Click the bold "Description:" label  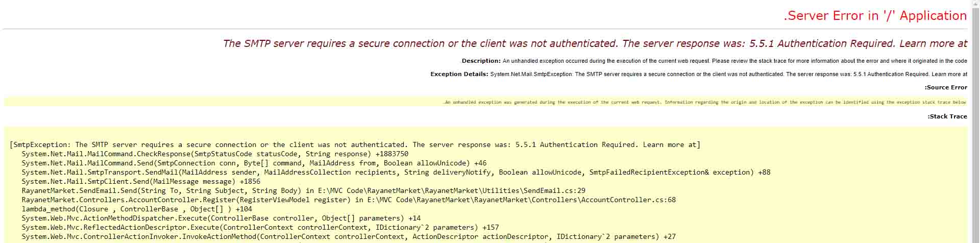coord(481,61)
